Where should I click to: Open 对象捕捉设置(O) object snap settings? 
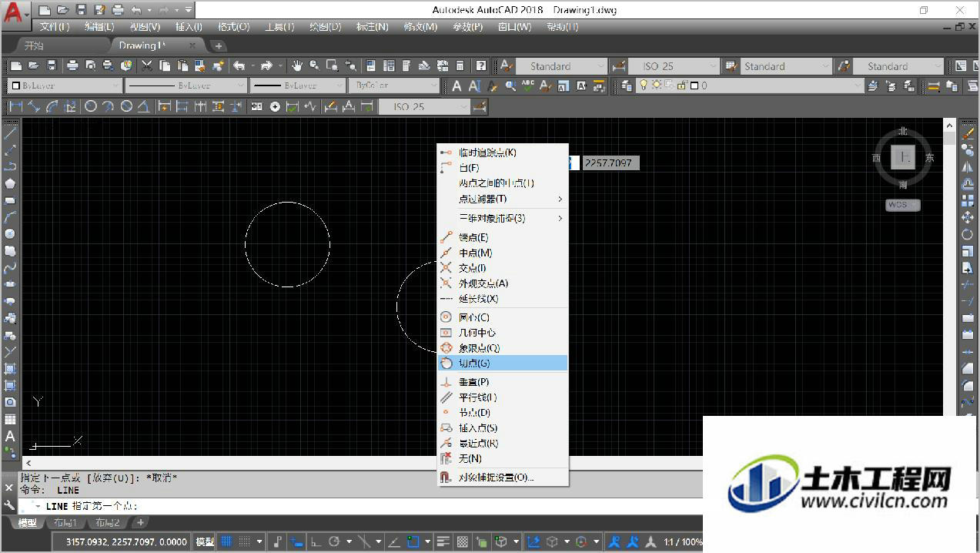pyautogui.click(x=503, y=478)
